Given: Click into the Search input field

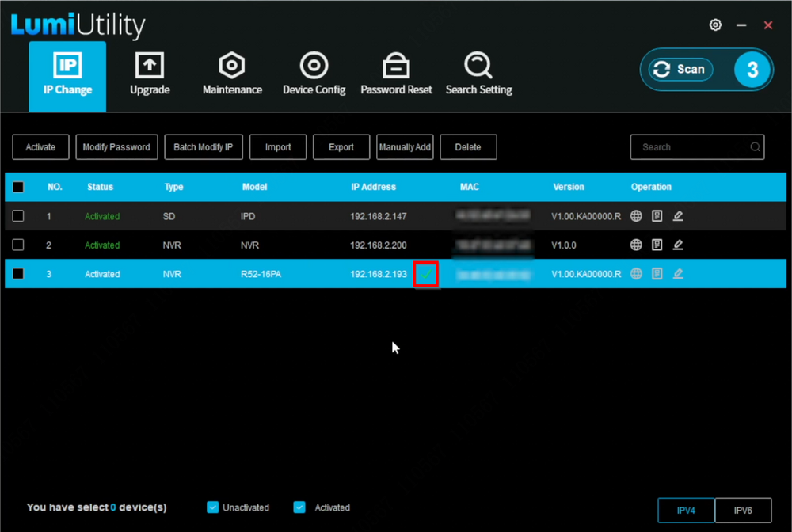Looking at the screenshot, I should pos(689,147).
